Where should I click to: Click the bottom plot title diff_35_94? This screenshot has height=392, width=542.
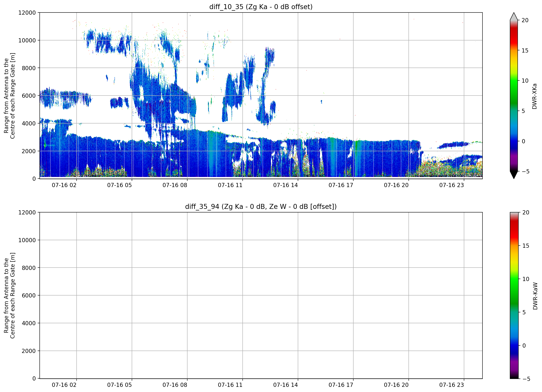261,207
